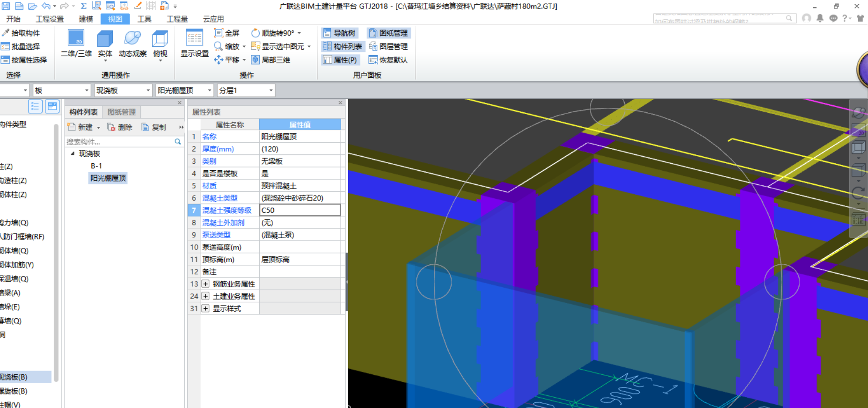Click 复制 button in component list

click(x=154, y=127)
